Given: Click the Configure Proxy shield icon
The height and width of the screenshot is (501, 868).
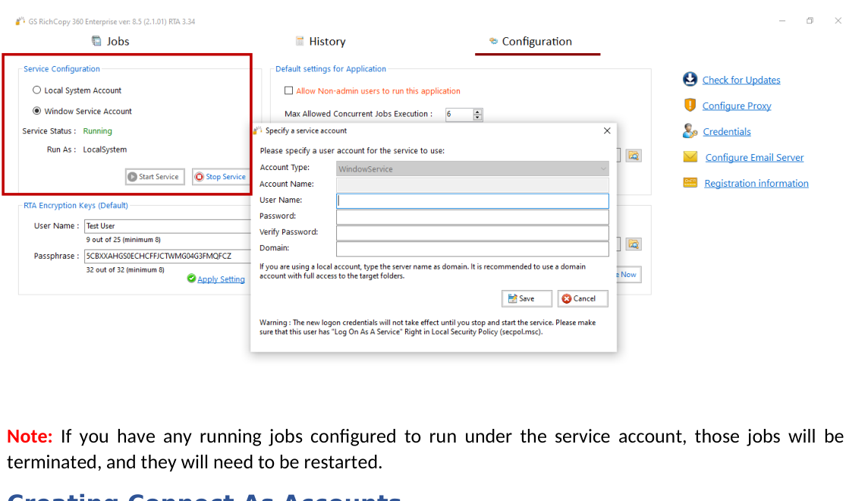Looking at the screenshot, I should (690, 106).
